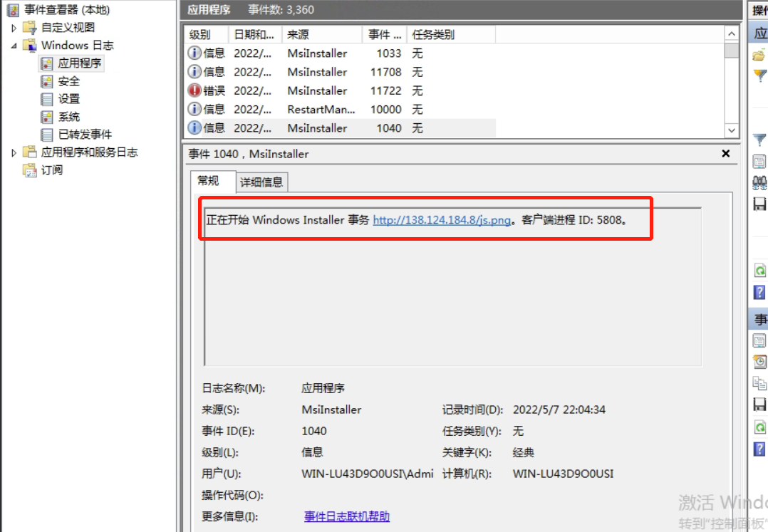Click the 事件日志联机帮助 link
This screenshot has width=768, height=532.
tap(347, 516)
